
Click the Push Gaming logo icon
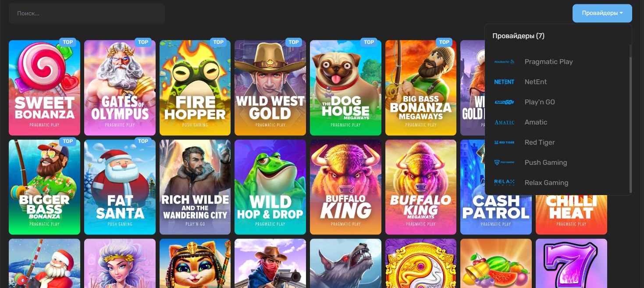pyautogui.click(x=504, y=163)
